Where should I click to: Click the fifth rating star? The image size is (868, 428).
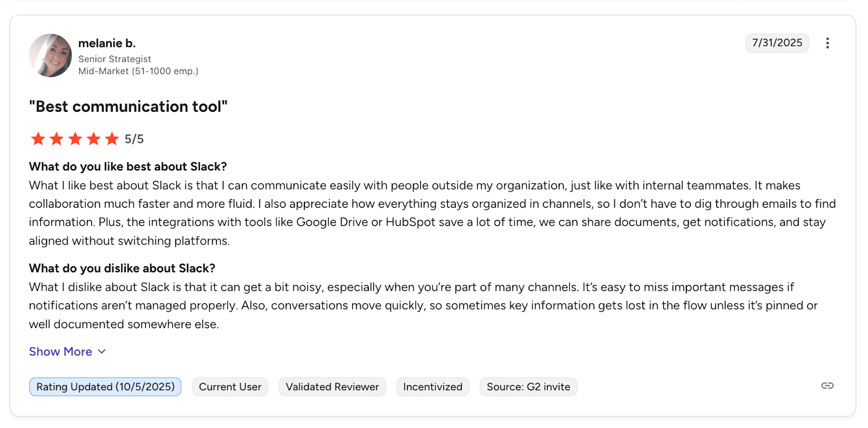[112, 139]
